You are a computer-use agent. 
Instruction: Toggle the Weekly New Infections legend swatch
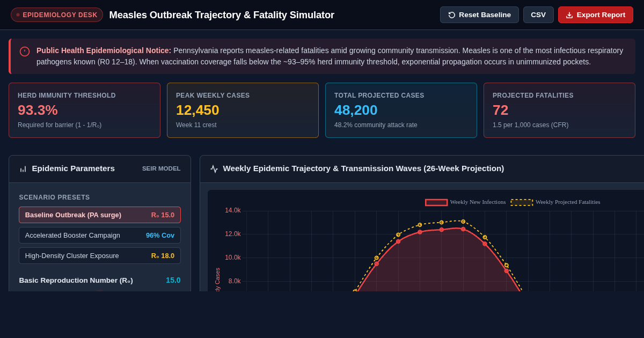click(x=436, y=202)
